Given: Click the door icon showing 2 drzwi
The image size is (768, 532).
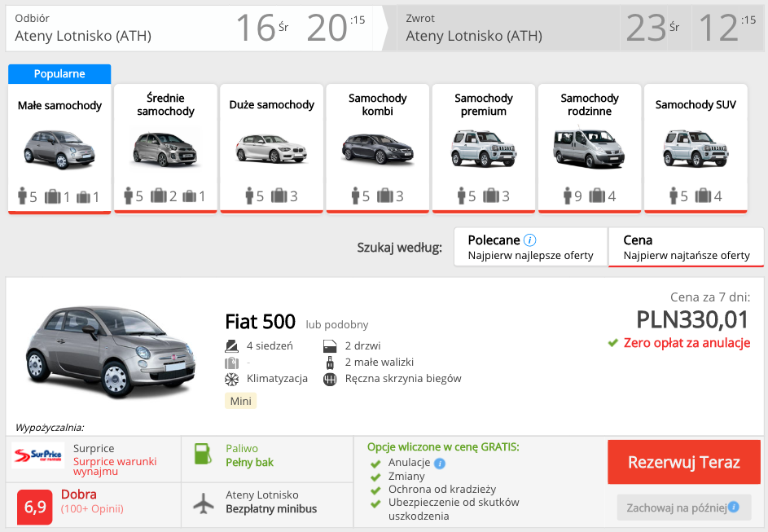Looking at the screenshot, I should pyautogui.click(x=329, y=345).
